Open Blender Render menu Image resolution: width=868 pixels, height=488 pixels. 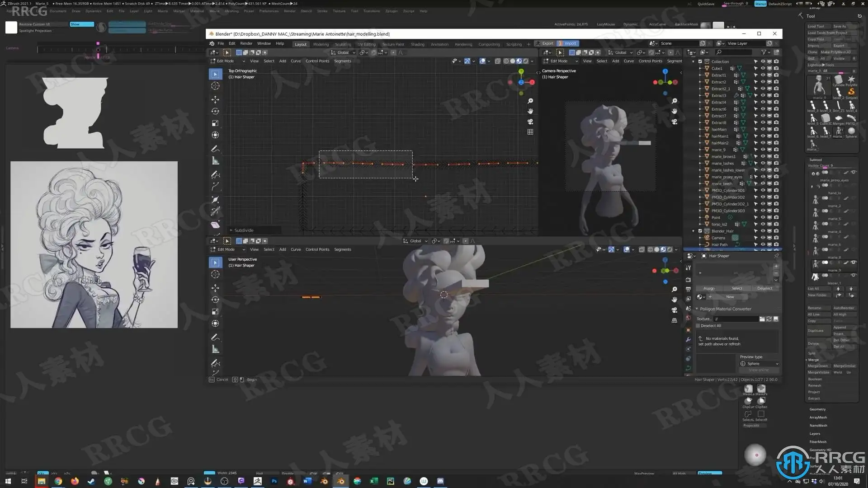click(x=246, y=43)
